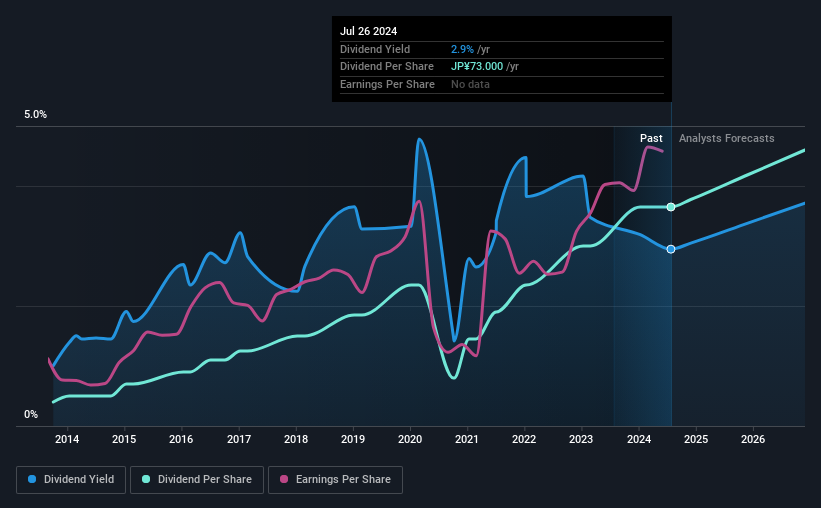Click the teal Dividend Per Share legend dot
821x508 pixels.
146,479
